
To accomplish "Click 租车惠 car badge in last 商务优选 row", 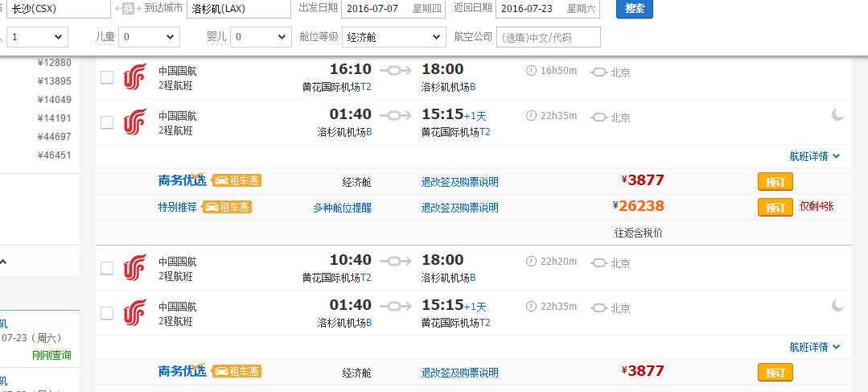I will click(x=237, y=371).
